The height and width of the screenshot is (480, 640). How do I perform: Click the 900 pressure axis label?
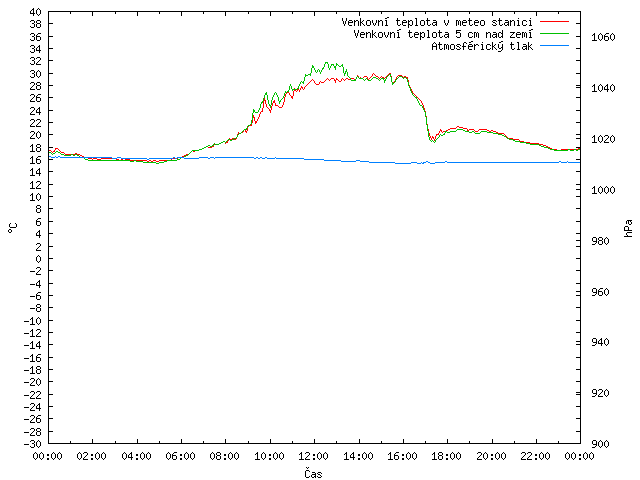click(600, 444)
